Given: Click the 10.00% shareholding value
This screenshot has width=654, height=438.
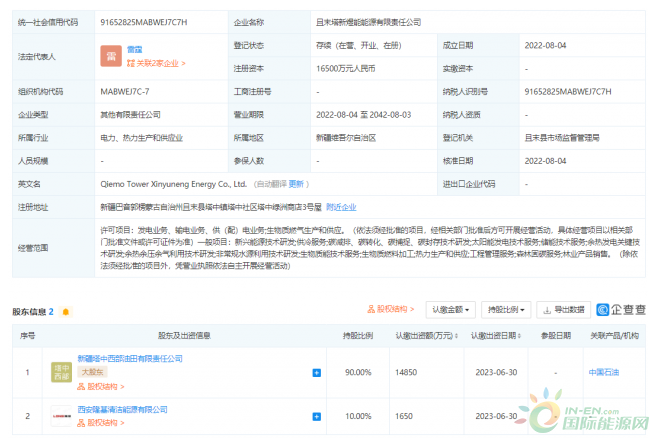Looking at the screenshot, I should tap(358, 416).
